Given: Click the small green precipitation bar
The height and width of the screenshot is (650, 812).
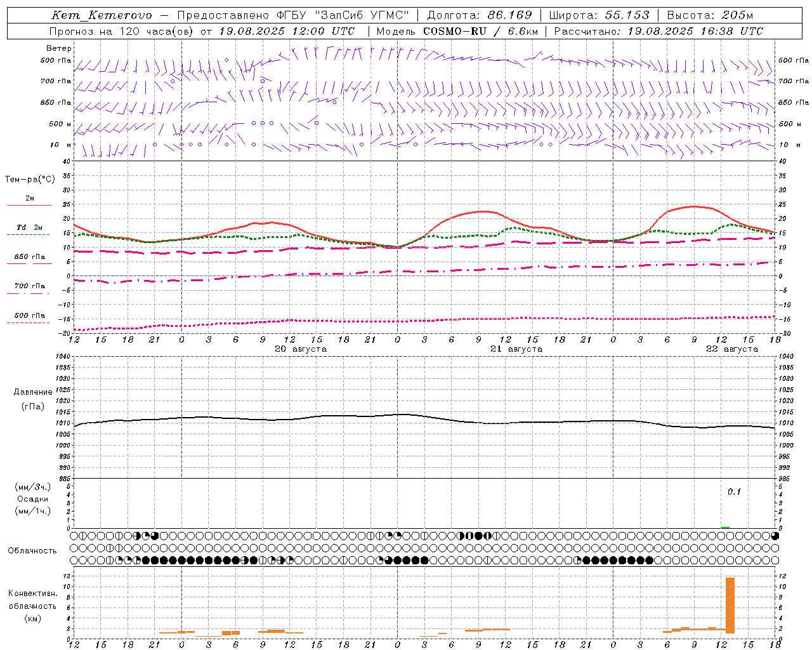Looking at the screenshot, I should (725, 527).
